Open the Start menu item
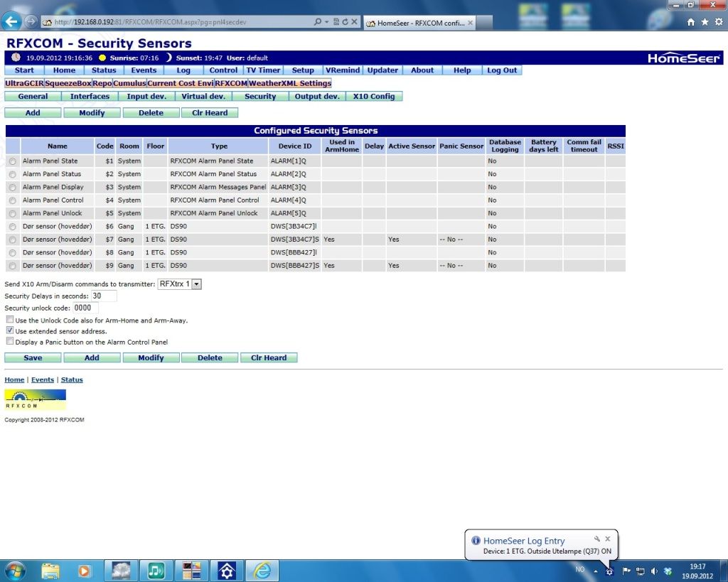Screen dimensions: 728x582 [24, 70]
